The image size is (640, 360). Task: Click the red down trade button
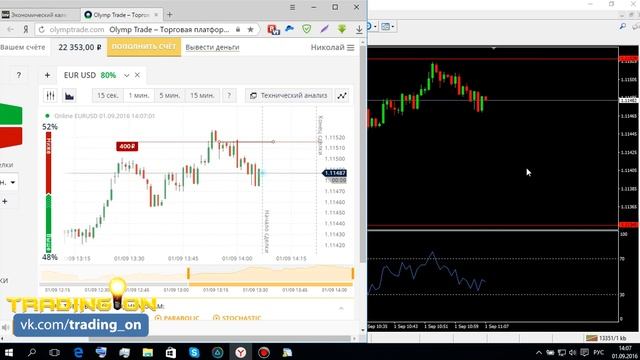(x=11, y=137)
